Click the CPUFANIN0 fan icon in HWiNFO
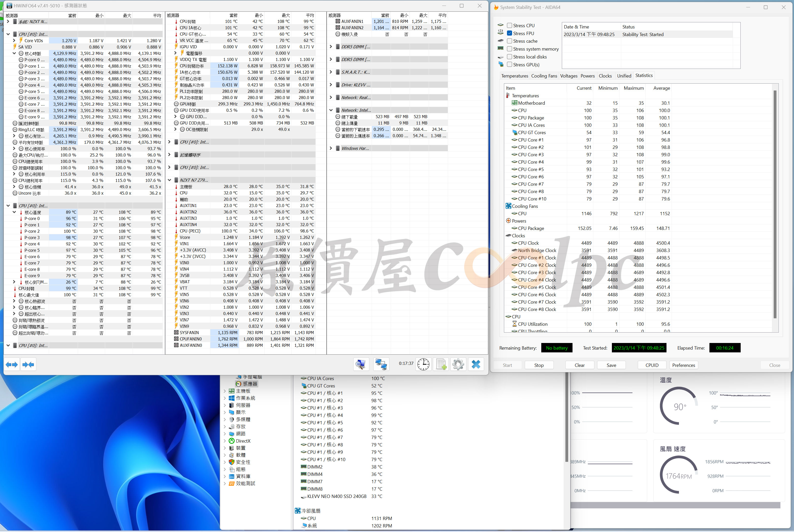 tap(176, 339)
